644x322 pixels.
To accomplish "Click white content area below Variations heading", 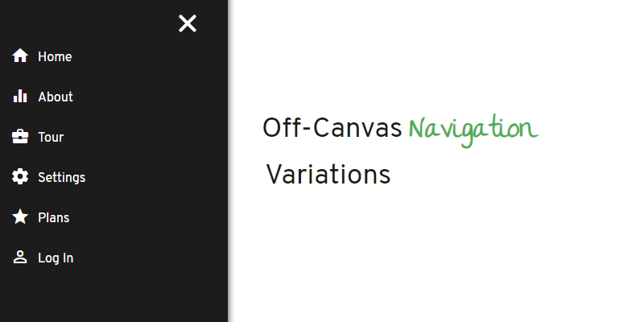I will click(x=435, y=258).
